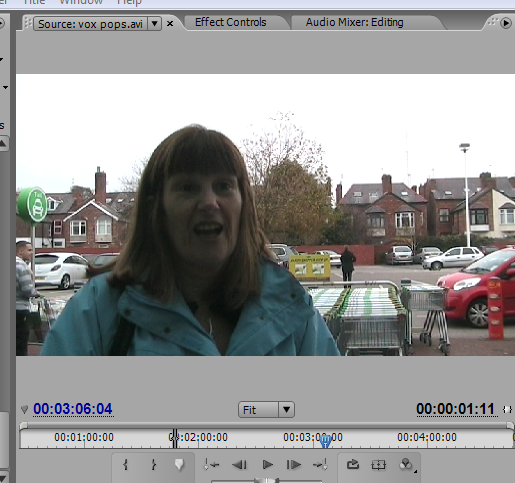Image resolution: width=515 pixels, height=483 pixels.
Task: Click the video preview of the woman
Action: [265, 215]
